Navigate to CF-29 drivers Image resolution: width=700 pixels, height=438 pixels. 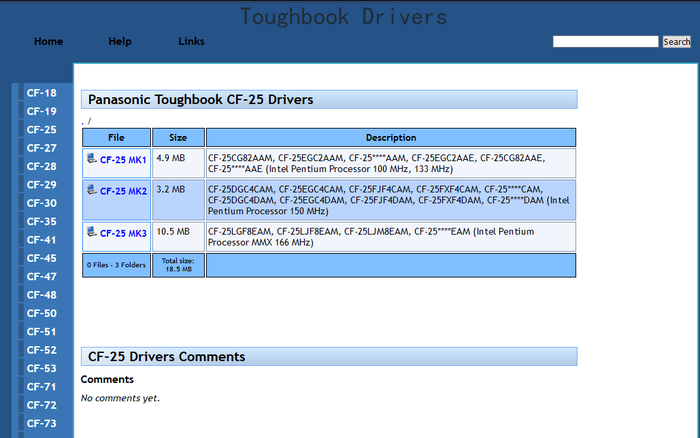pos(42,184)
